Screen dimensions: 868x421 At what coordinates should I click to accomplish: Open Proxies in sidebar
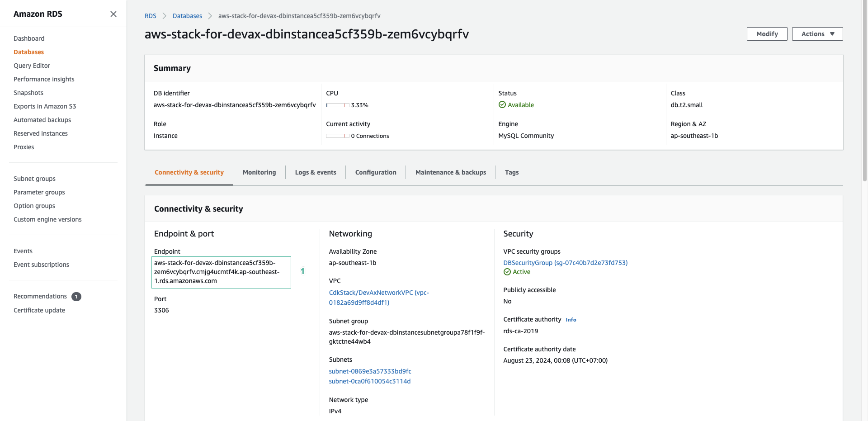tap(24, 147)
